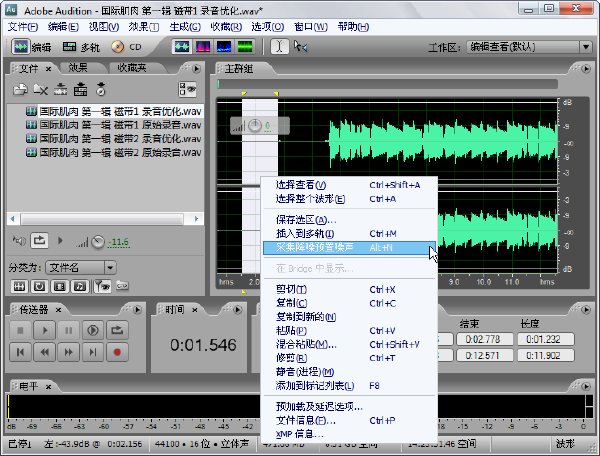Select spectral phase display green icon
600x456 pixels.
[x=245, y=47]
